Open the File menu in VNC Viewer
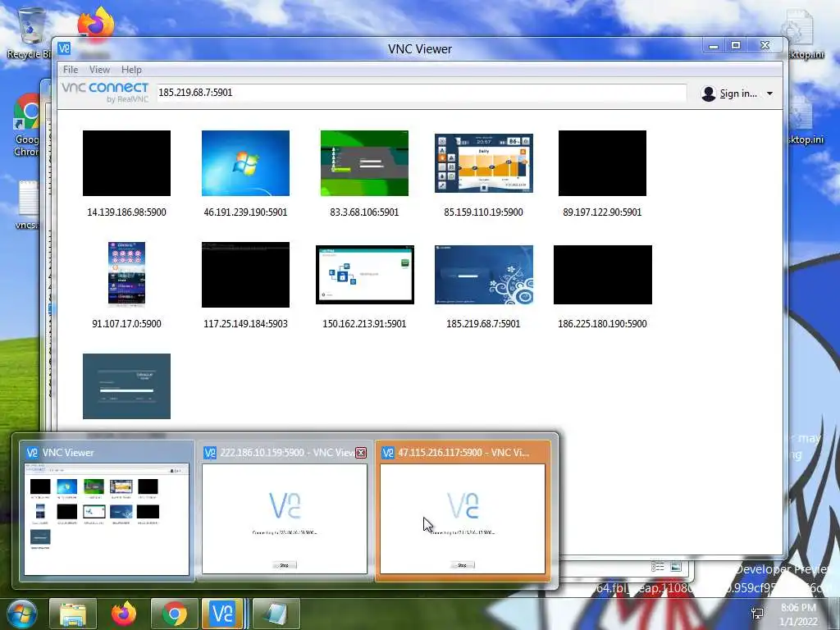Screen dimensions: 840x630 tap(71, 70)
